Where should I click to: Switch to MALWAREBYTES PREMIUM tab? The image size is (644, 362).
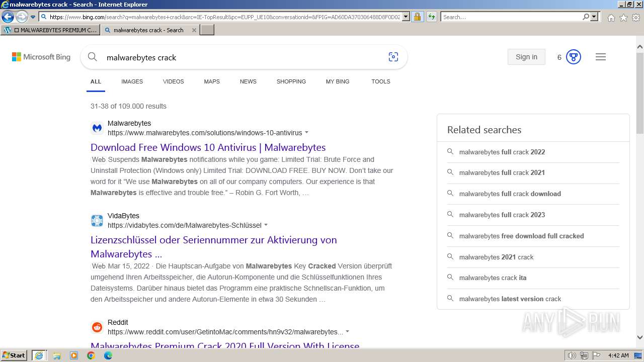(50, 30)
